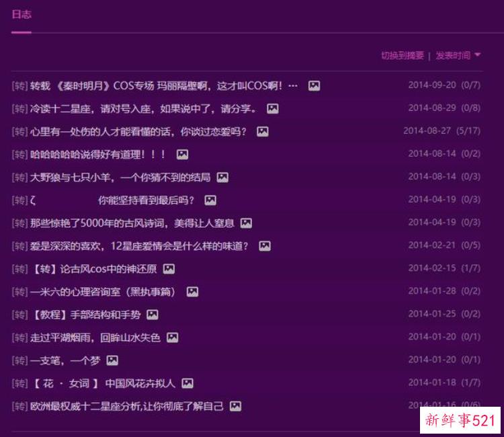The image size is (504, 437).
Task: Click picture icon beside 手部结构和手势 tutorial
Action: [x=153, y=315]
